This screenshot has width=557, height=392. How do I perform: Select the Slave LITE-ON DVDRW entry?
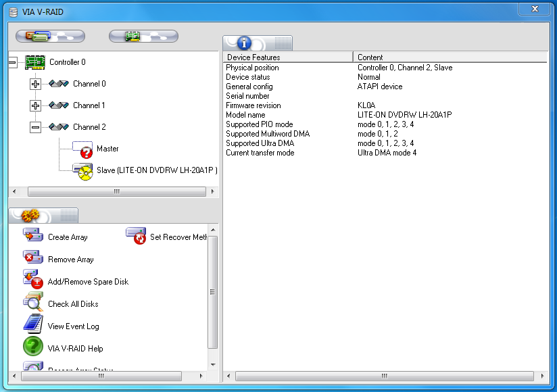157,170
